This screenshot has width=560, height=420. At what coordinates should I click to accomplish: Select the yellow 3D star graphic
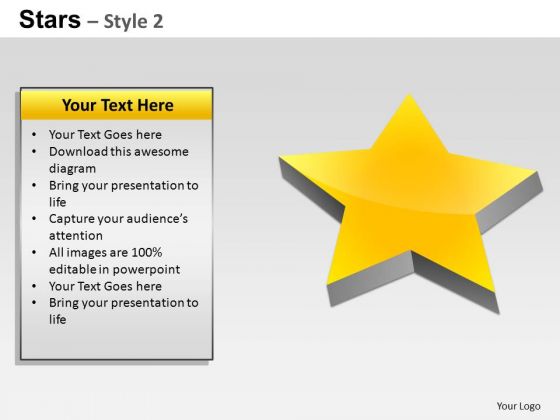point(411,204)
